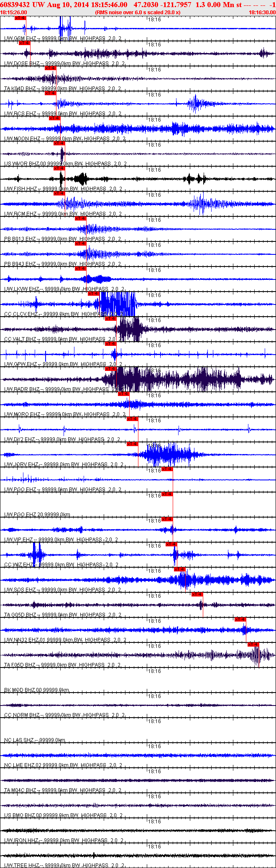Select the 'CC VALT BHZ' station label
This screenshot has width=276, height=868.
click(x=20, y=339)
